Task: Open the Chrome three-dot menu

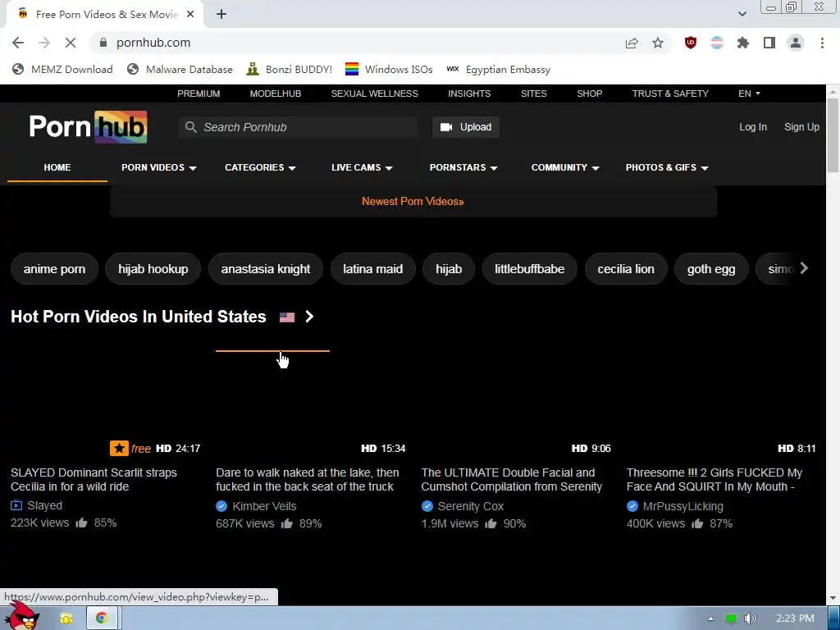Action: point(822,43)
